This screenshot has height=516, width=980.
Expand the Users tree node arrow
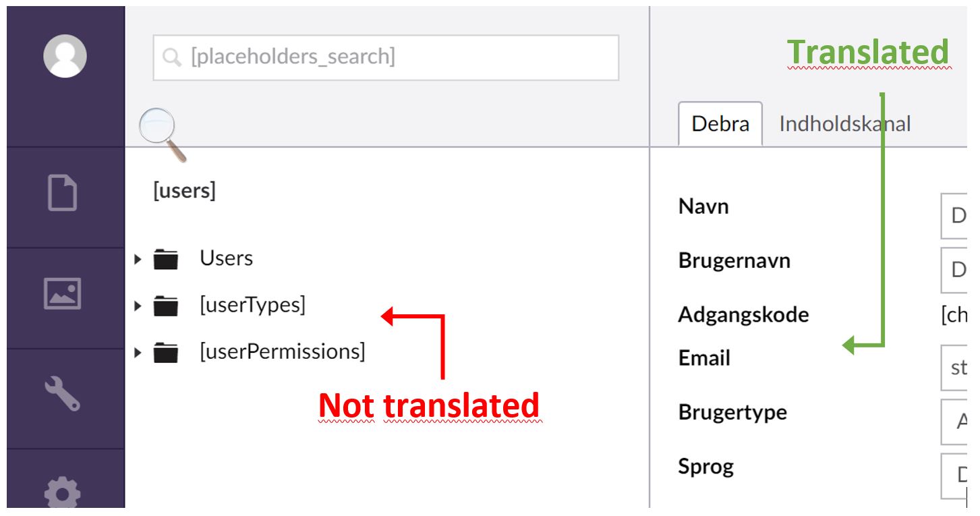pyautogui.click(x=138, y=259)
